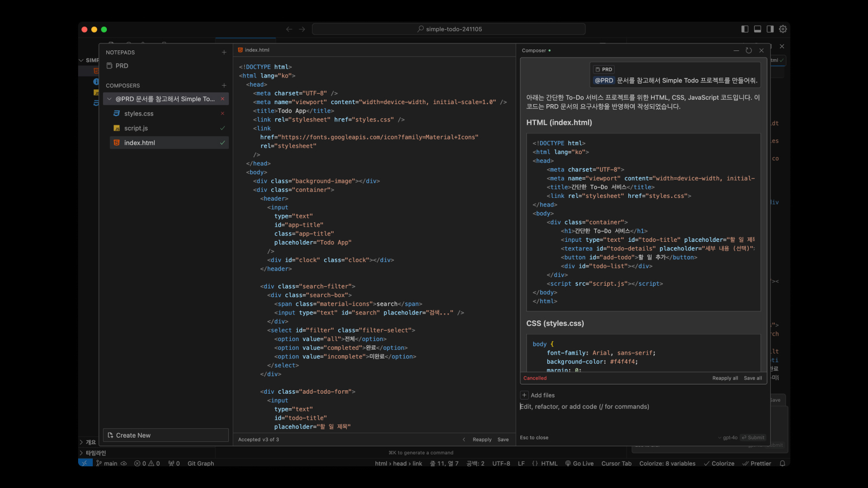
Task: Click Reapply all in Composer
Action: [x=725, y=378]
